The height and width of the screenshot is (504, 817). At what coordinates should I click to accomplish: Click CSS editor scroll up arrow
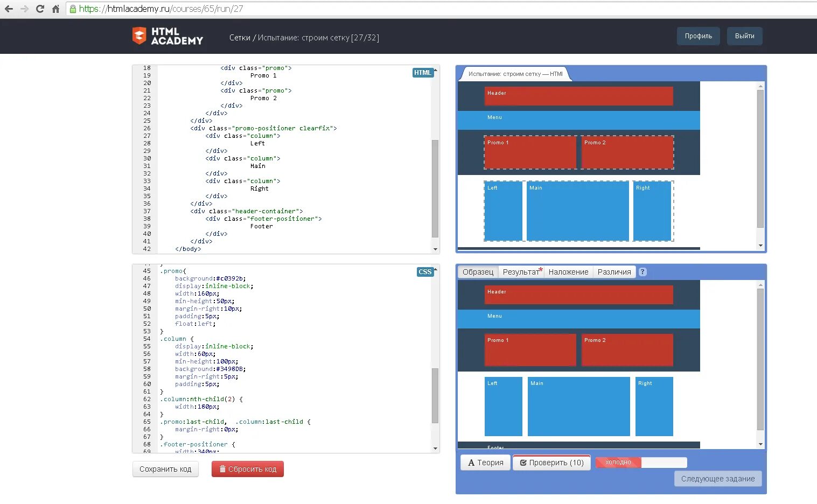point(435,269)
